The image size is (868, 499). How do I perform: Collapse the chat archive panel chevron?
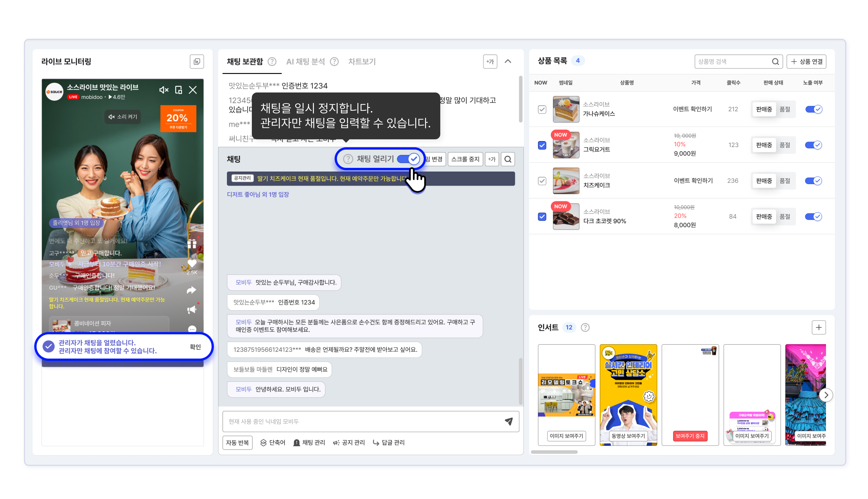click(508, 62)
